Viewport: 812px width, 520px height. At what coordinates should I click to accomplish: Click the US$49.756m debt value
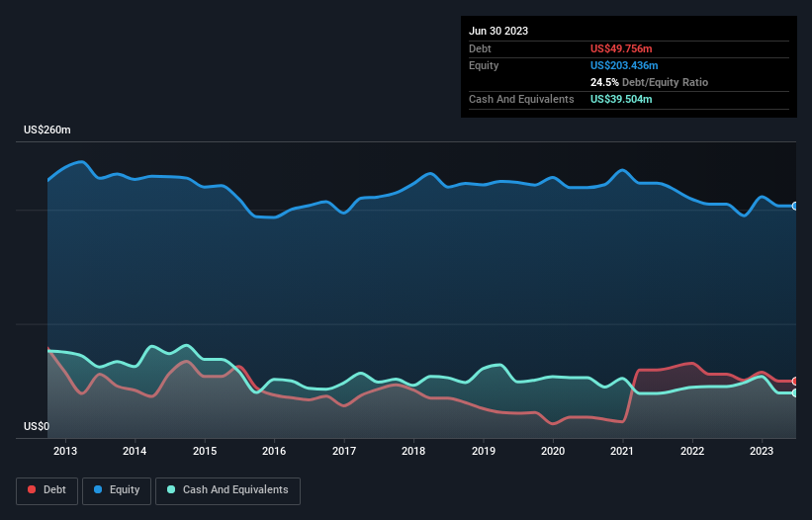pos(621,48)
